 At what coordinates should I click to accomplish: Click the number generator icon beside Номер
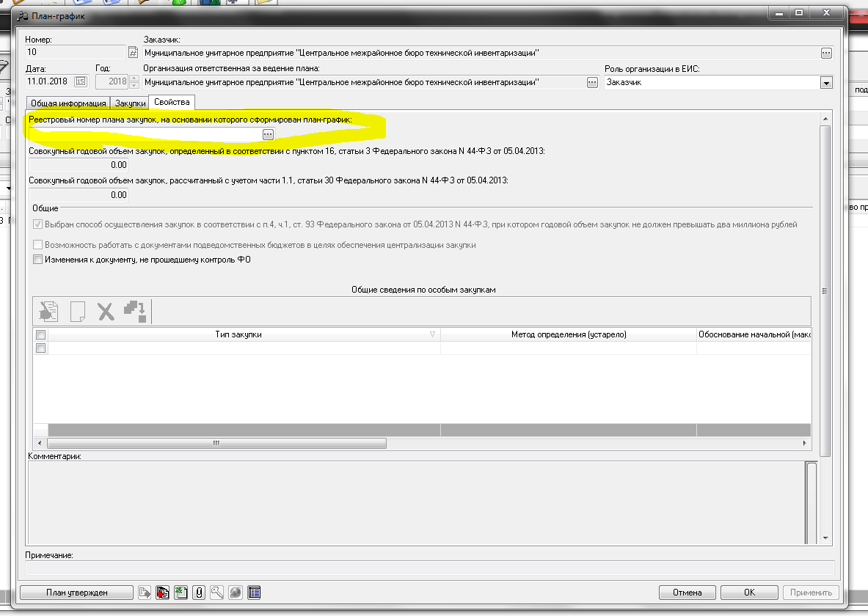point(133,53)
